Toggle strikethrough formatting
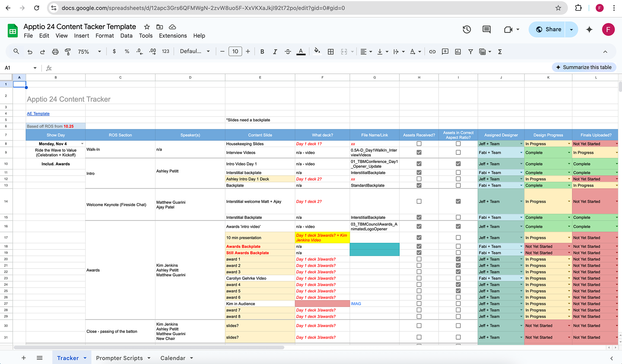Image resolution: width=622 pixels, height=364 pixels. 288,51
